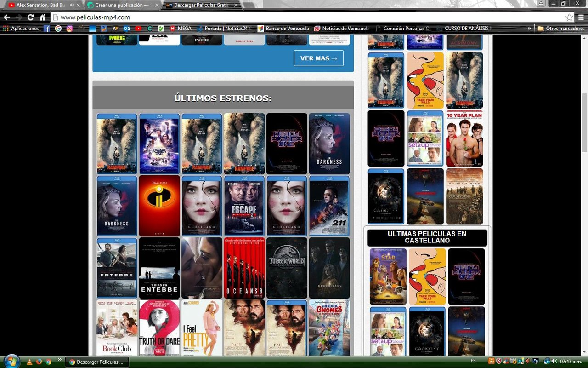Reload the page with the refresh icon

pyautogui.click(x=30, y=17)
